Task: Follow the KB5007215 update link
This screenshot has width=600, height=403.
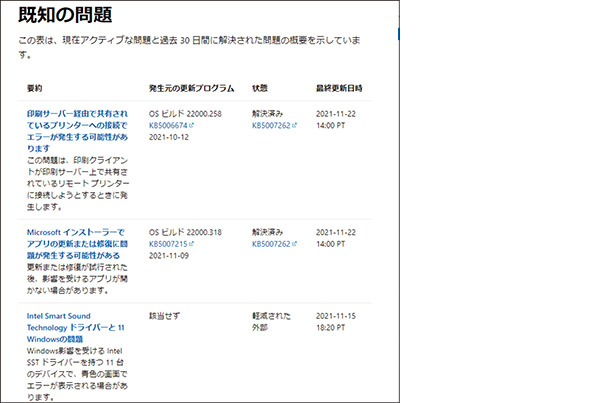Action: pyautogui.click(x=167, y=243)
